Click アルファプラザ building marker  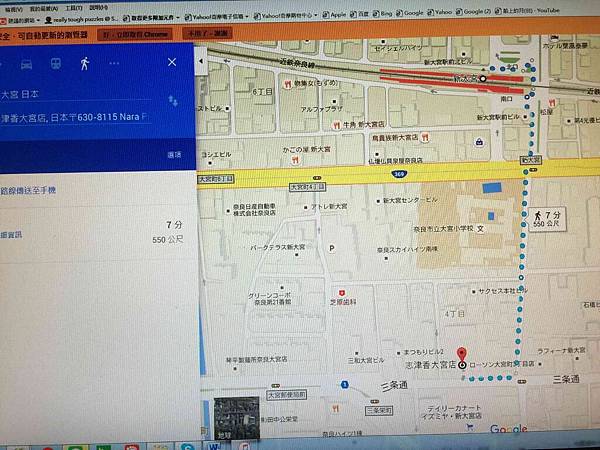click(x=334, y=101)
